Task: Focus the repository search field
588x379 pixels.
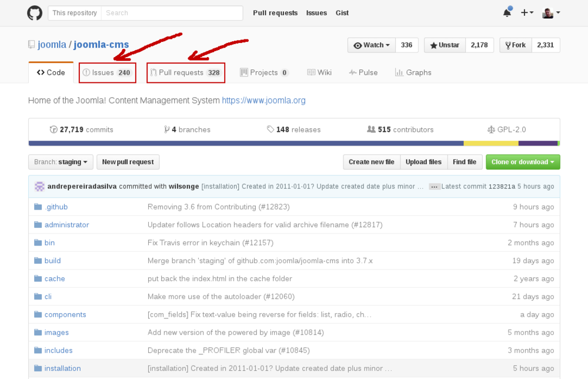Action: [172, 13]
